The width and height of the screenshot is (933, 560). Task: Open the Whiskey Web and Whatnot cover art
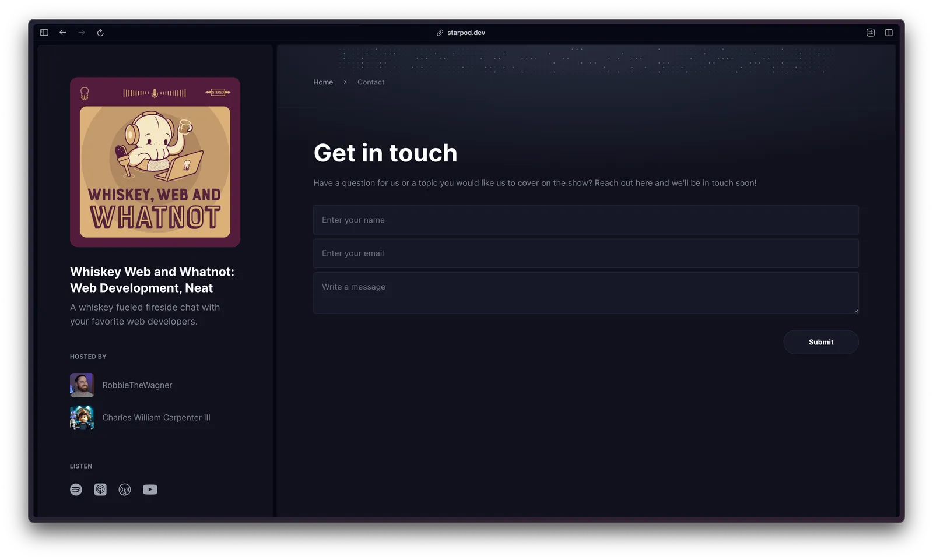pos(155,163)
